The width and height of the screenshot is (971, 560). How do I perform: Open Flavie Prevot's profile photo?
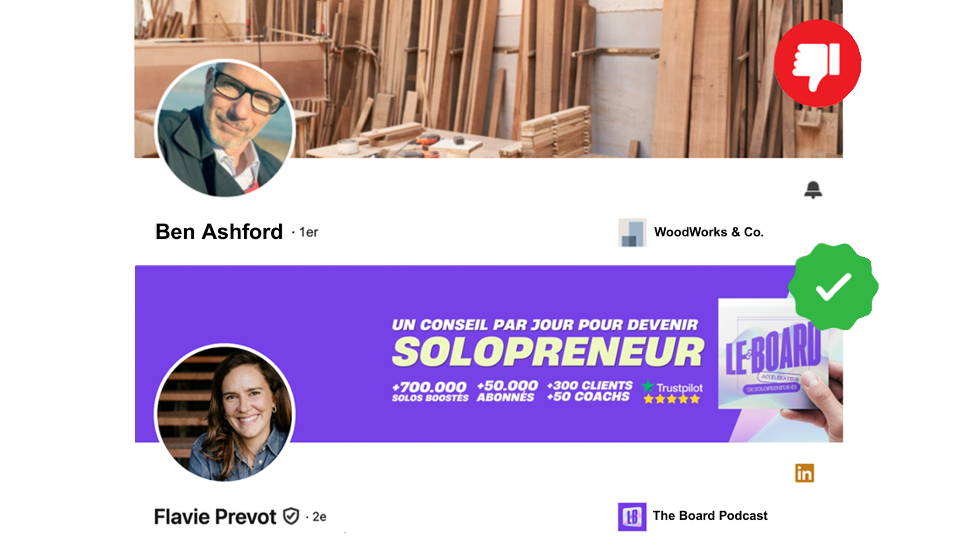click(x=225, y=413)
